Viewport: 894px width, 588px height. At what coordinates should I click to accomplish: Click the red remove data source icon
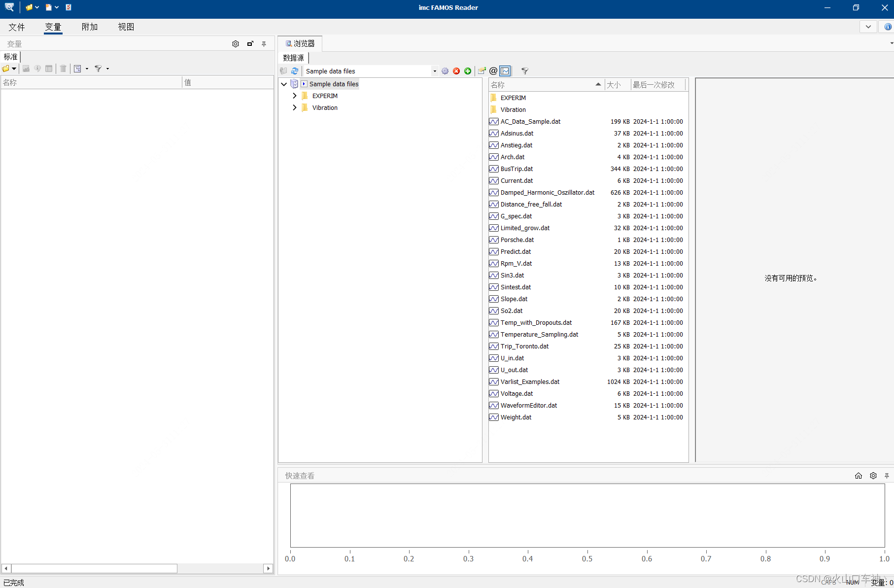[456, 71]
